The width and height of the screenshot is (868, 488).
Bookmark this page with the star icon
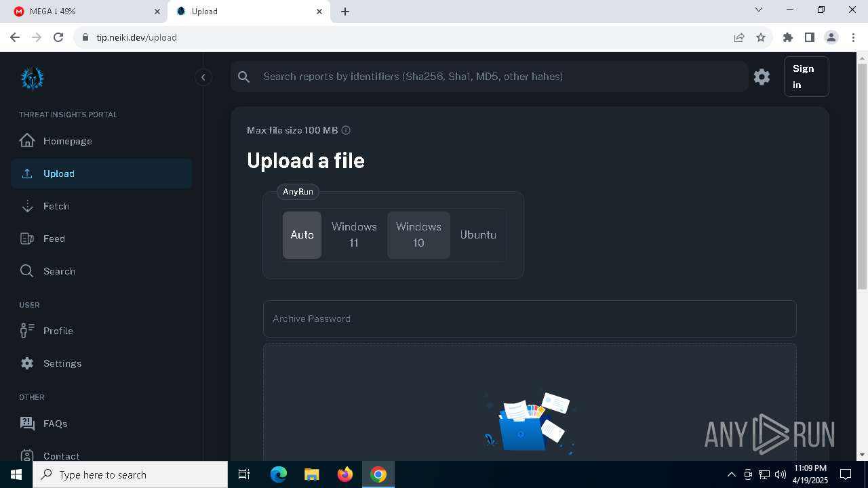[761, 37]
